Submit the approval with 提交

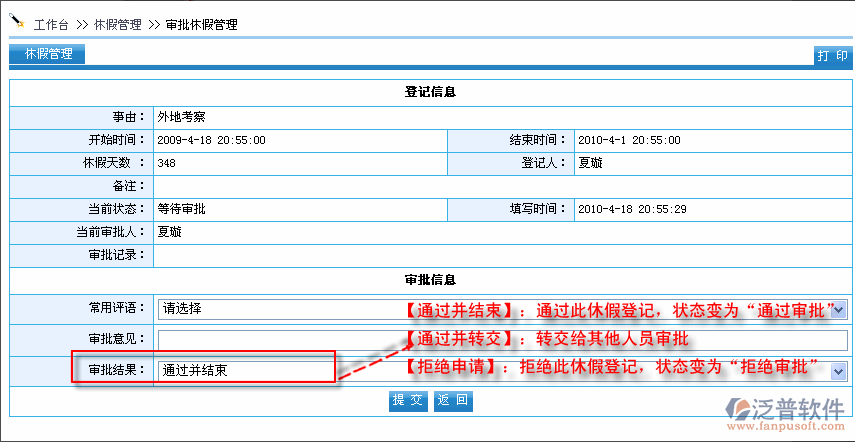[407, 401]
